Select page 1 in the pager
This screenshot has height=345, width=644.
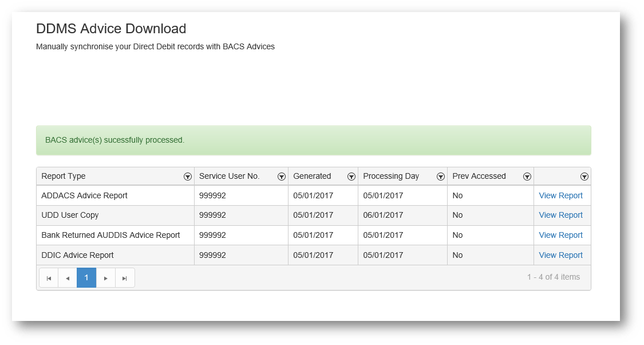(86, 278)
